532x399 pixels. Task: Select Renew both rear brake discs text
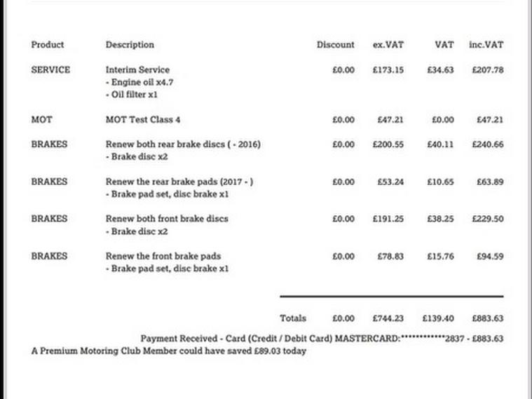(x=183, y=144)
